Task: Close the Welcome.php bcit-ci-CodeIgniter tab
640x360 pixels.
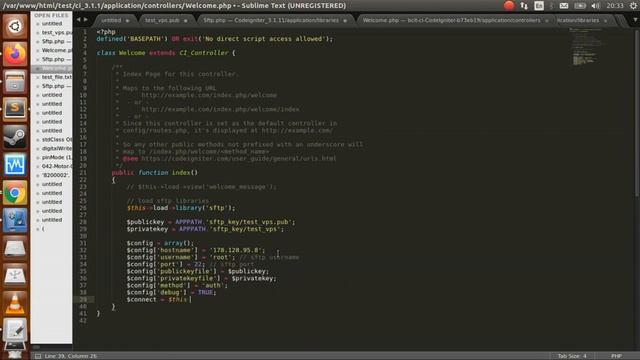Action: point(547,20)
